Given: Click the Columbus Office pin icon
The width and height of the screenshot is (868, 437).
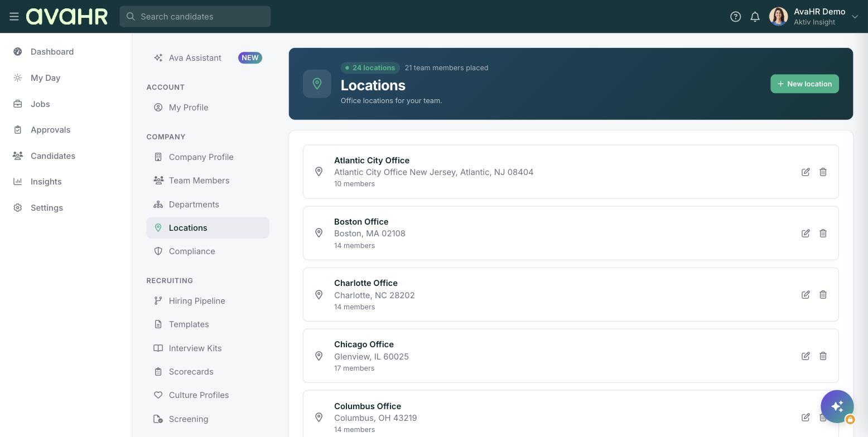Looking at the screenshot, I should [x=319, y=417].
